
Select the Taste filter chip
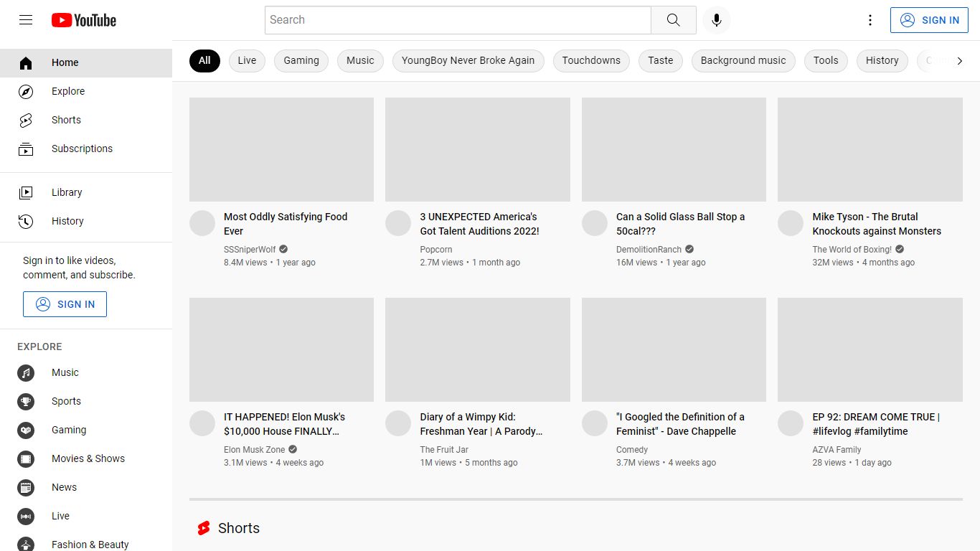tap(660, 60)
